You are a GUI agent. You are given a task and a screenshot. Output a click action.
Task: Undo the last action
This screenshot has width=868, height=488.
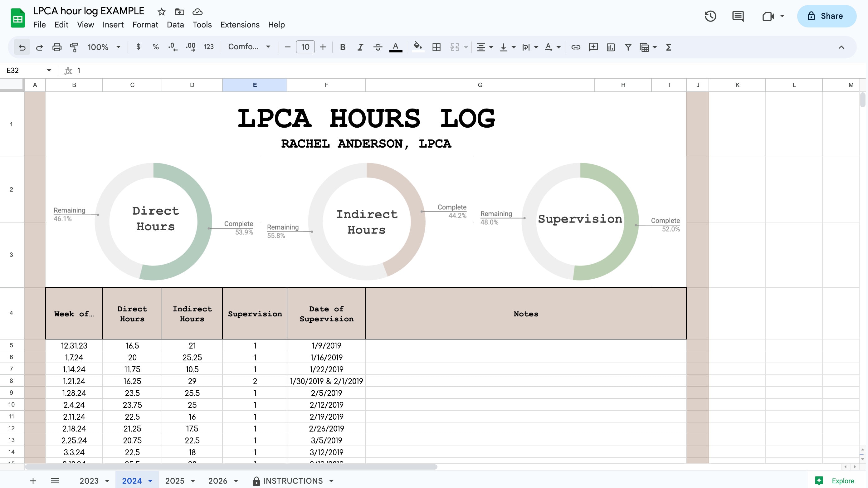click(x=22, y=47)
